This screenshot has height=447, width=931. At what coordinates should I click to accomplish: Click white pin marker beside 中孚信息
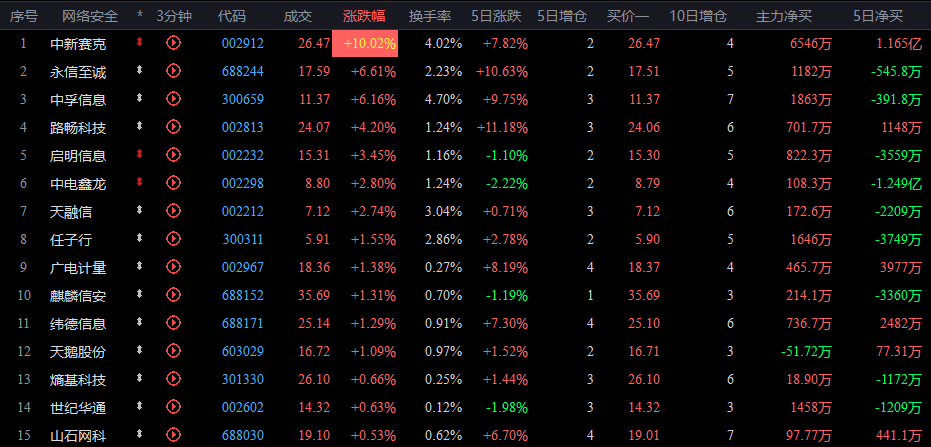(x=140, y=97)
